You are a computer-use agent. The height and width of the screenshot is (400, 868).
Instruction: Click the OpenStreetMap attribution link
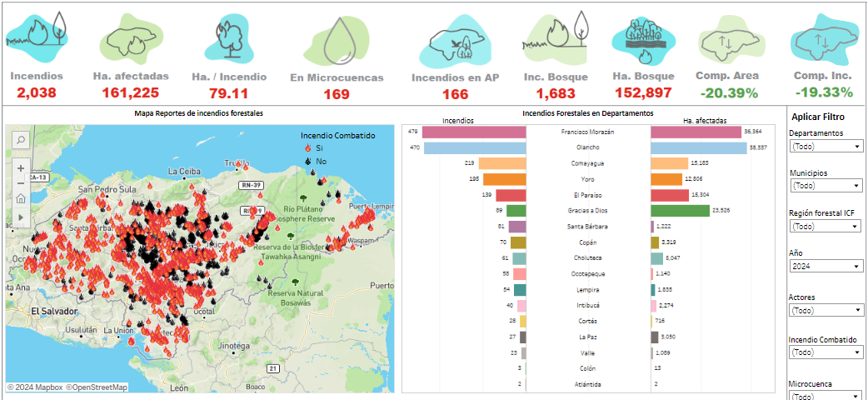pyautogui.click(x=97, y=387)
